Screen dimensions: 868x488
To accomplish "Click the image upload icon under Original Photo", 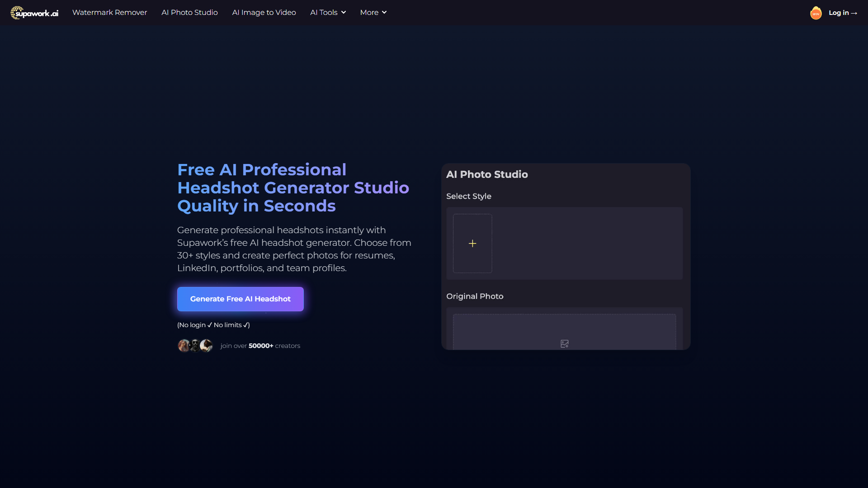I will coord(564,344).
